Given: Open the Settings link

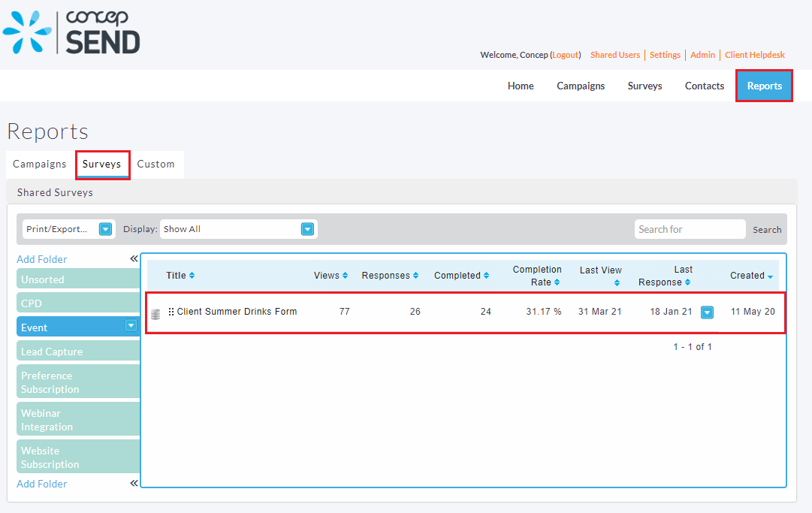Looking at the screenshot, I should [x=665, y=55].
